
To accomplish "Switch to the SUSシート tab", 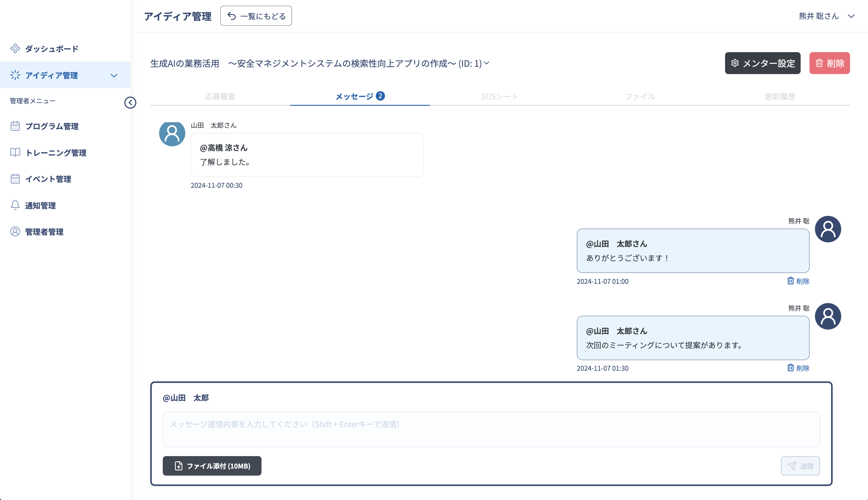I will pyautogui.click(x=500, y=97).
